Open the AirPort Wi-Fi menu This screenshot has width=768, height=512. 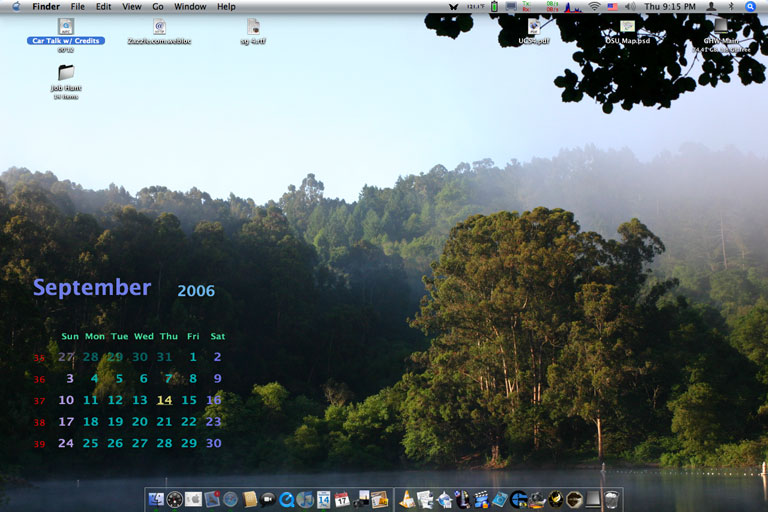click(x=595, y=6)
